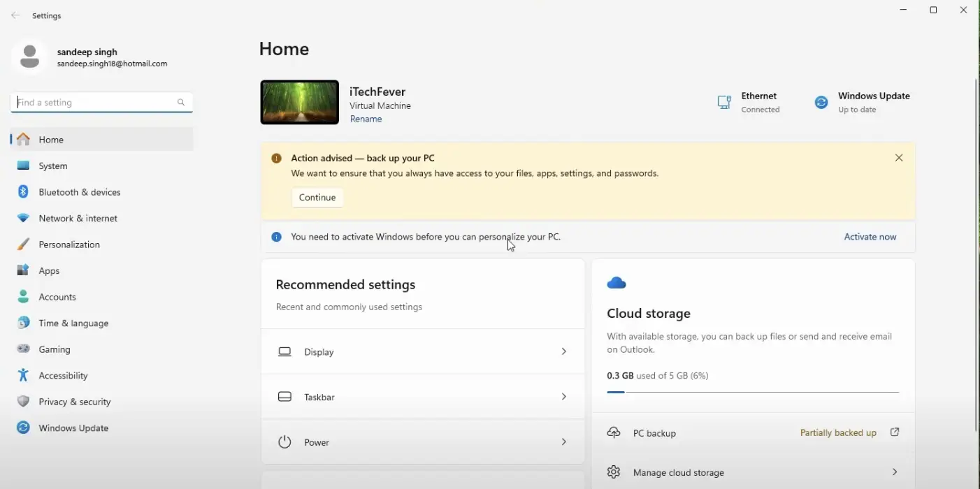Screen dimensions: 980x489
Task: Click the Ethernet Connected status
Action: click(x=749, y=102)
